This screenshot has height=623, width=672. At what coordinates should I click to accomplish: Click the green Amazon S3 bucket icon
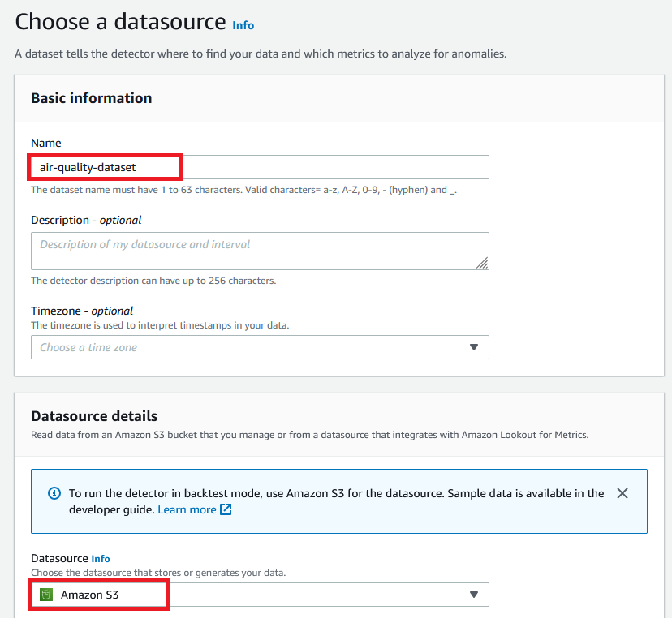point(46,595)
